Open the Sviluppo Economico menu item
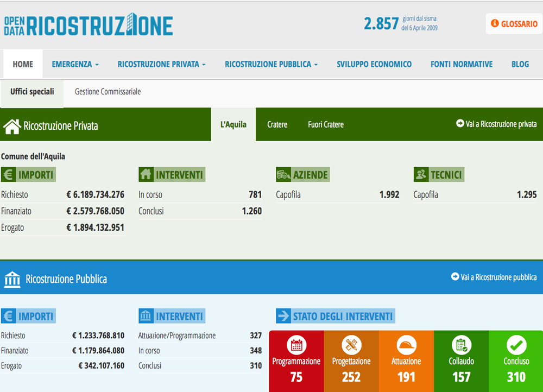The height and width of the screenshot is (392, 543). coord(374,64)
